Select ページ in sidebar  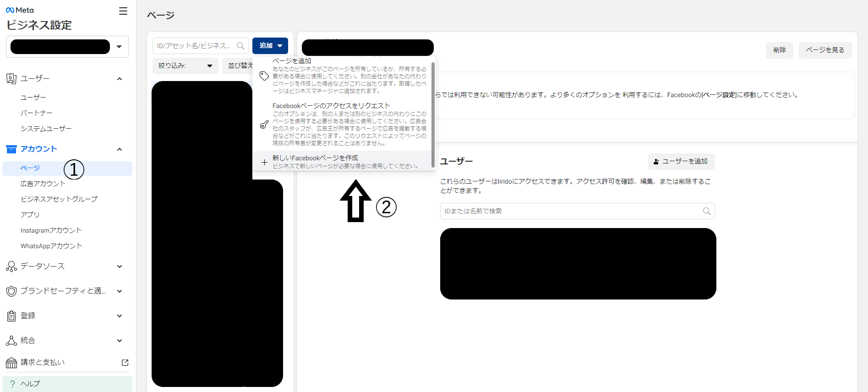pyautogui.click(x=67, y=169)
